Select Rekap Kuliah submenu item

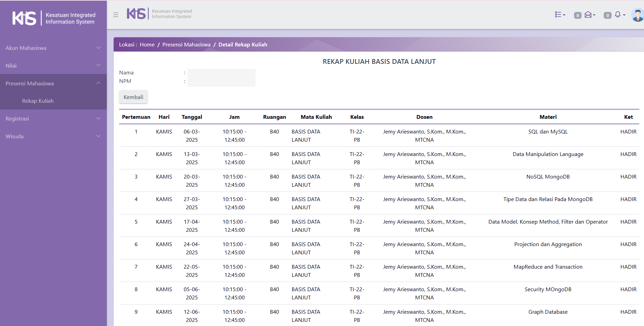tap(38, 101)
